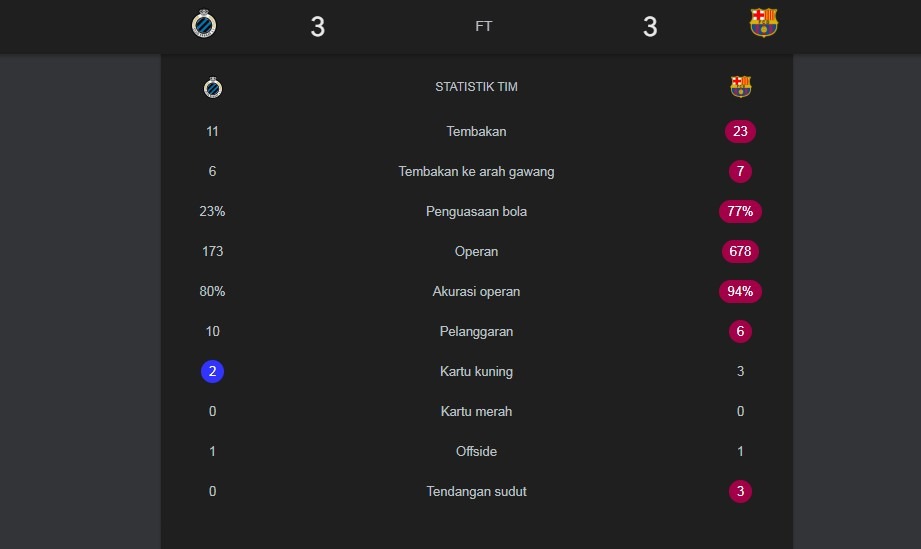Click Barcelona logo beside Statistik Tim
This screenshot has width=921, height=549.
[x=740, y=87]
